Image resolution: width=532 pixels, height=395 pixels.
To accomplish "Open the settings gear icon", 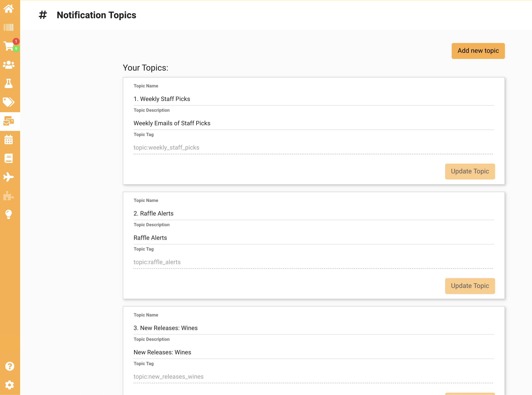I will [x=10, y=385].
